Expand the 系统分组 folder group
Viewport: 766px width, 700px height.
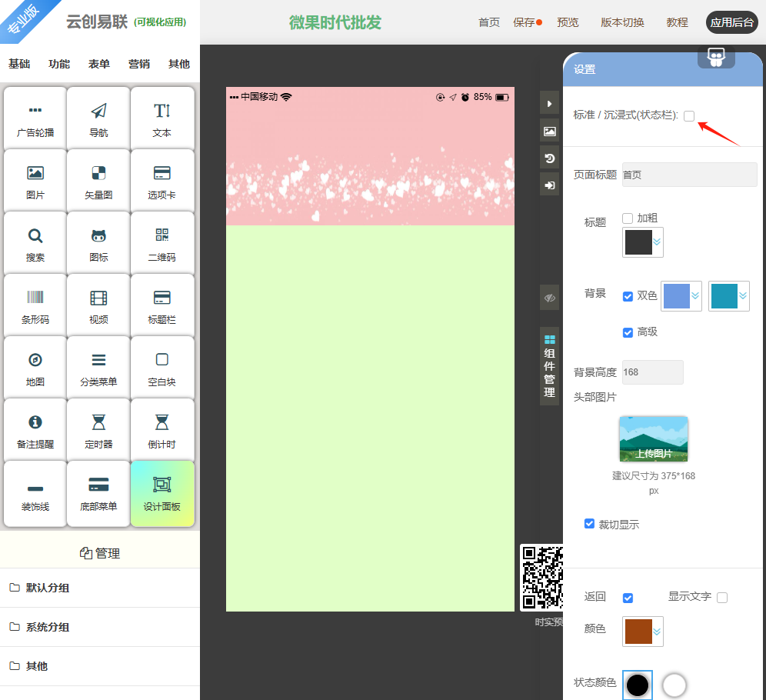pyautogui.click(x=48, y=627)
